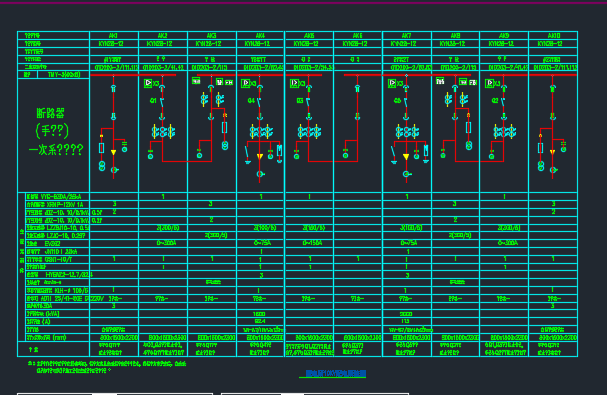Select the AK6 cabinet header cell

click(358, 36)
